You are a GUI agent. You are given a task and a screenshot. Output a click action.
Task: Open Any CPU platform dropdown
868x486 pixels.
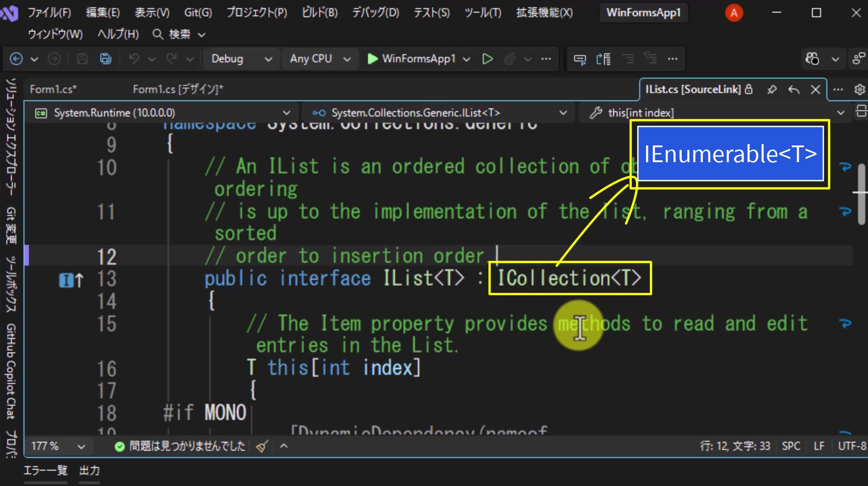point(320,59)
